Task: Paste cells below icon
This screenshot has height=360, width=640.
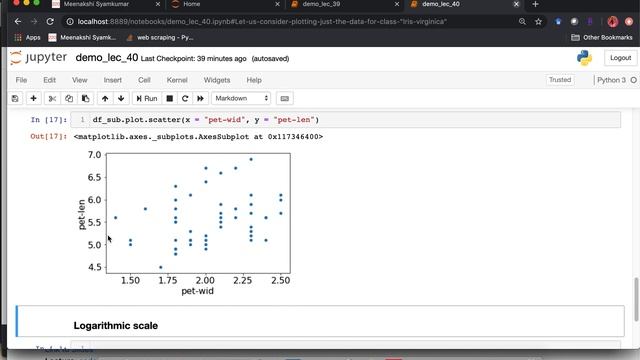Action: [x=85, y=98]
